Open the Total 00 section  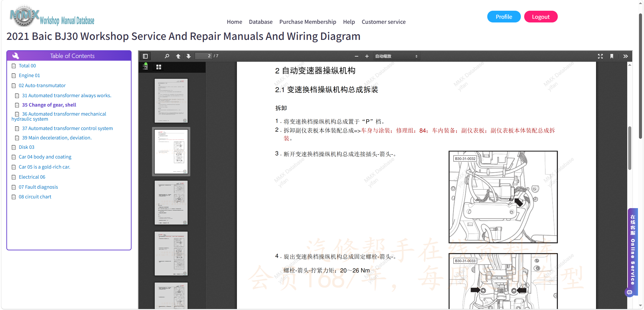pos(27,66)
